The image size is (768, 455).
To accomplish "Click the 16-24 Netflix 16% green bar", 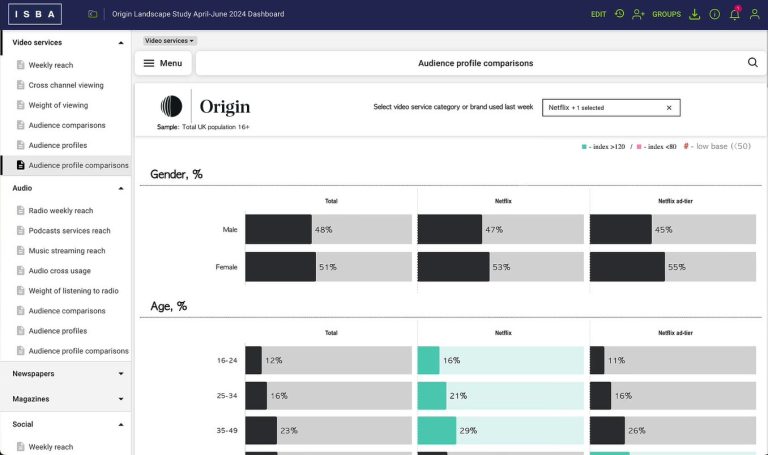I will [428, 360].
